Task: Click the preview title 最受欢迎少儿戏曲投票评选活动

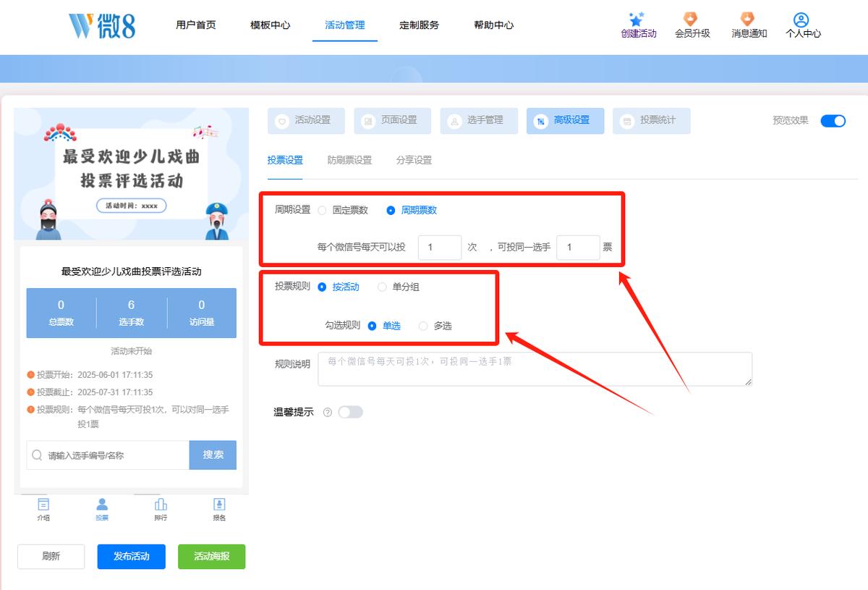Action: point(132,271)
